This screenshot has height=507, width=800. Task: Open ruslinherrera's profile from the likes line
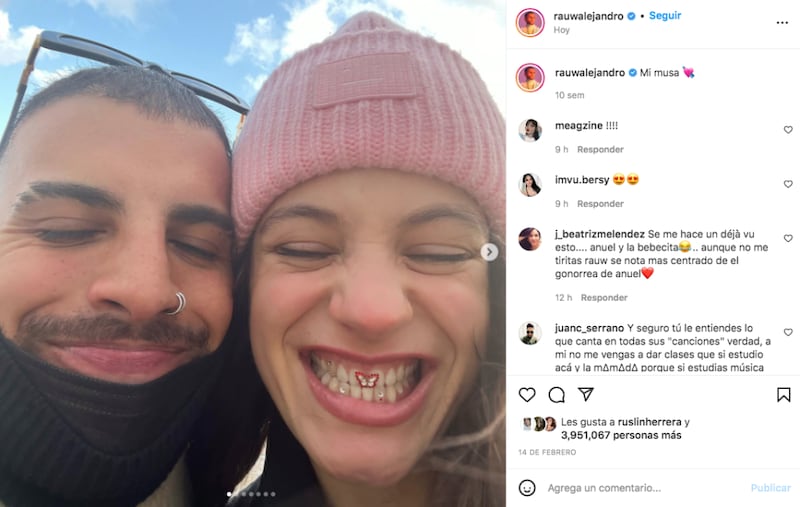(649, 422)
